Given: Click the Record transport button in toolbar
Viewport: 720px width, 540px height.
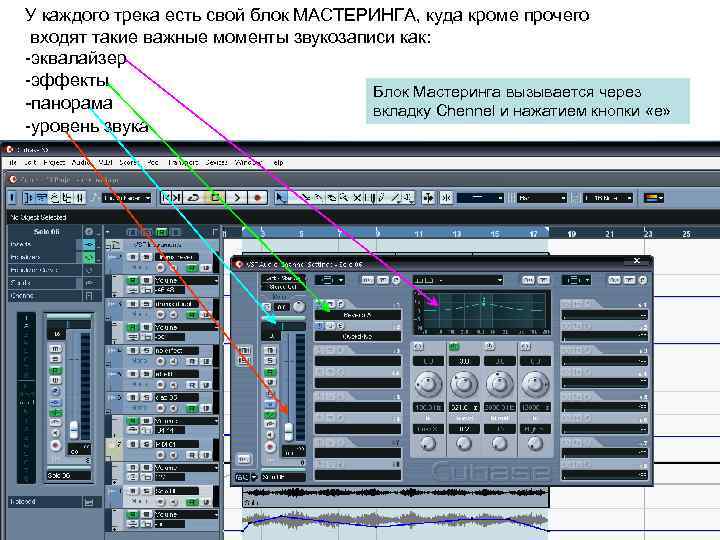Looking at the screenshot, I should tap(258, 198).
